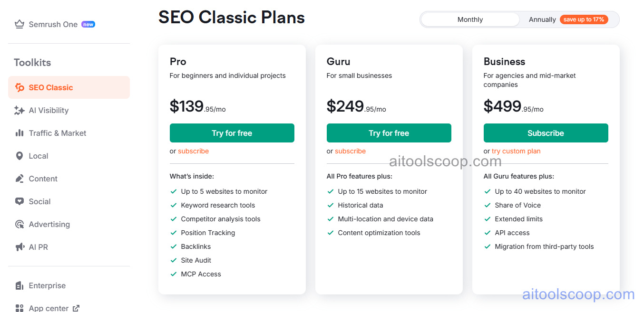This screenshot has width=644, height=312.
Task: Open the Local toolkit
Action: (x=38, y=156)
